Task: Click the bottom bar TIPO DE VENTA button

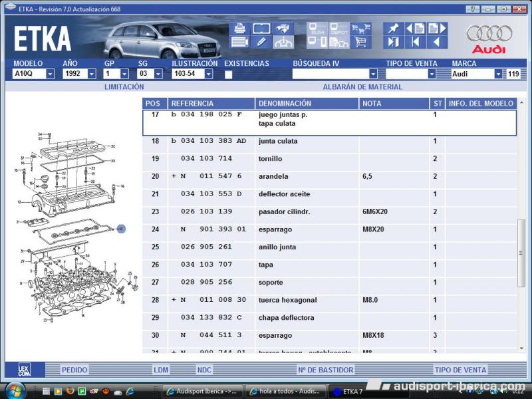Action: (460, 370)
